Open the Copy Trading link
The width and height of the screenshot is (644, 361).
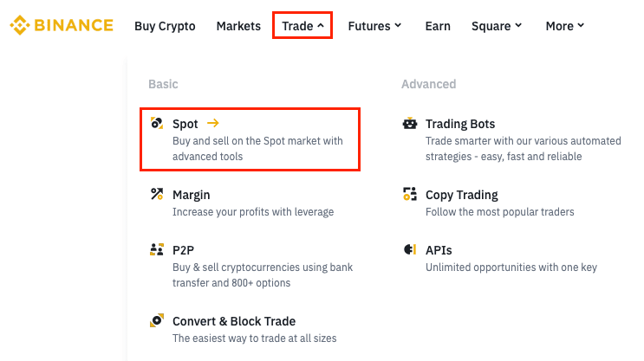pos(462,195)
